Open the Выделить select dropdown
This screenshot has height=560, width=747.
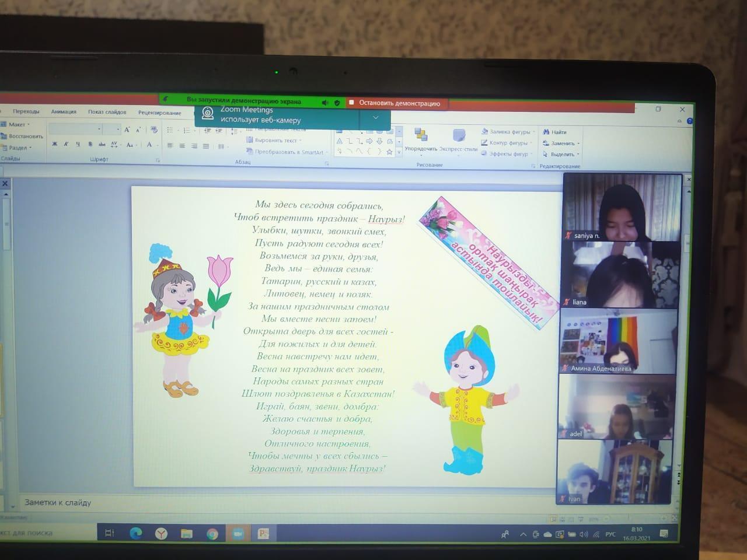click(x=561, y=155)
